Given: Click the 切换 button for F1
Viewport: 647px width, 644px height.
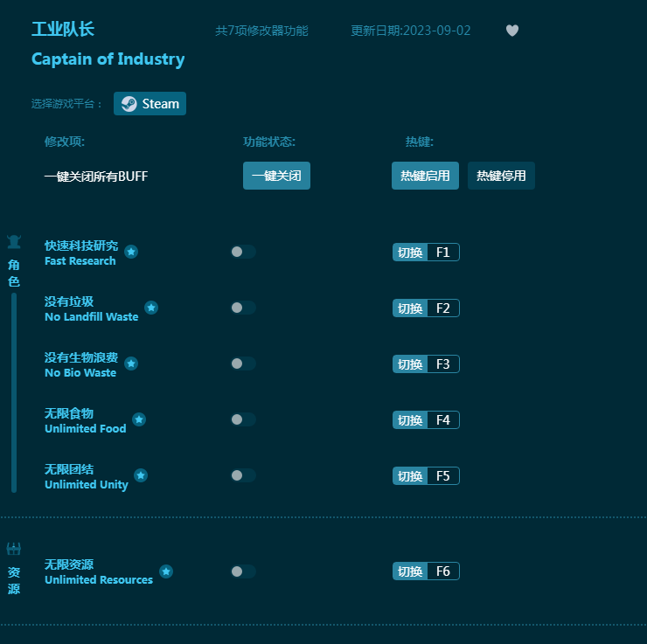Looking at the screenshot, I should click(410, 253).
